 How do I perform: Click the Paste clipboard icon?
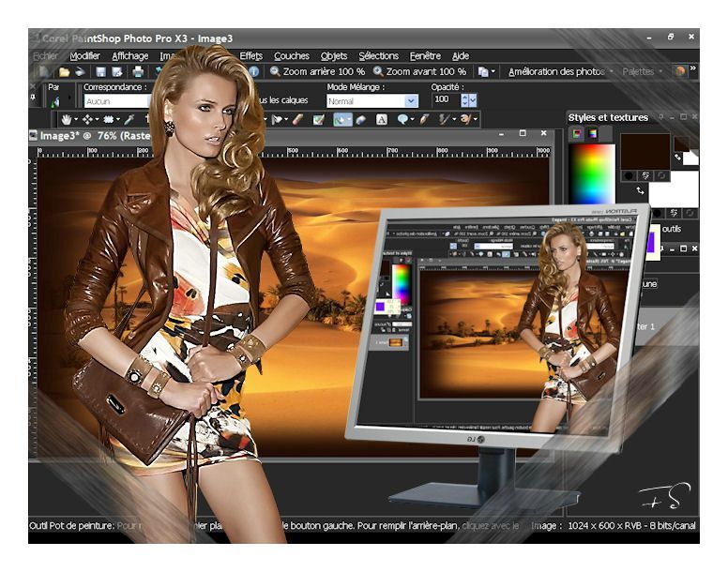coord(483,71)
